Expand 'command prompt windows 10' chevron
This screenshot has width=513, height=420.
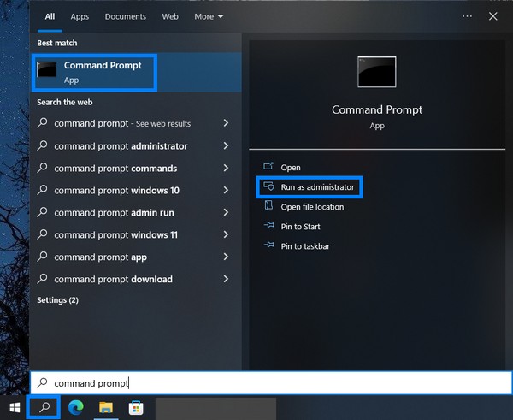coord(226,190)
